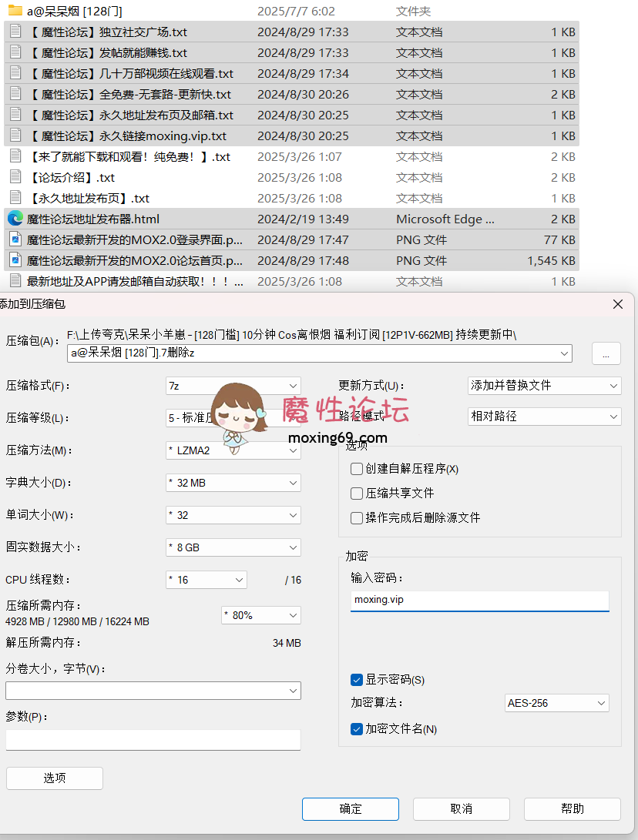638x840 pixels.
Task: Toggle the 加密文件名(N) checkbox
Action: point(357,729)
